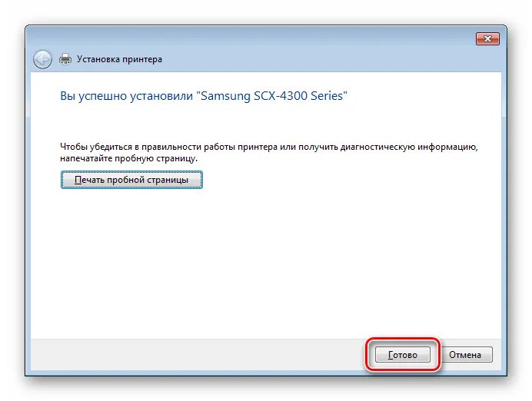Click gray footer strip left of Готово

pos(197,355)
